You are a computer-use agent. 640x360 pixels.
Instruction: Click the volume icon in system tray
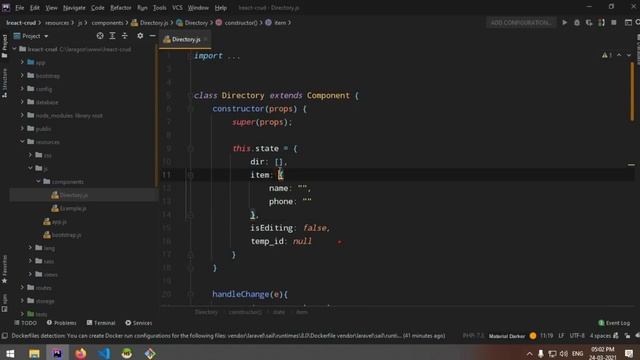(564, 353)
